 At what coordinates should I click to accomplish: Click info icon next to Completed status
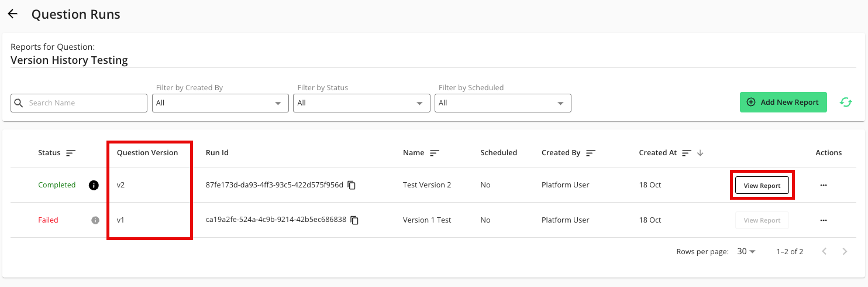93,185
